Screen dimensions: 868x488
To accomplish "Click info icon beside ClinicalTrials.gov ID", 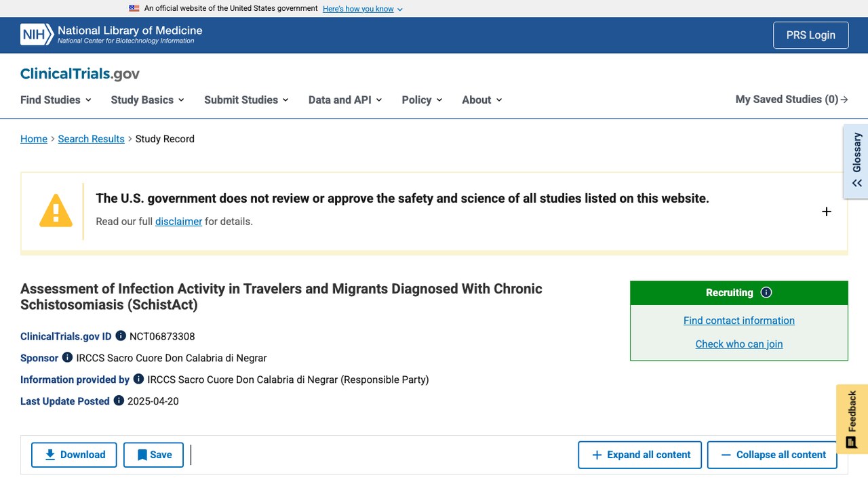I will [x=121, y=335].
